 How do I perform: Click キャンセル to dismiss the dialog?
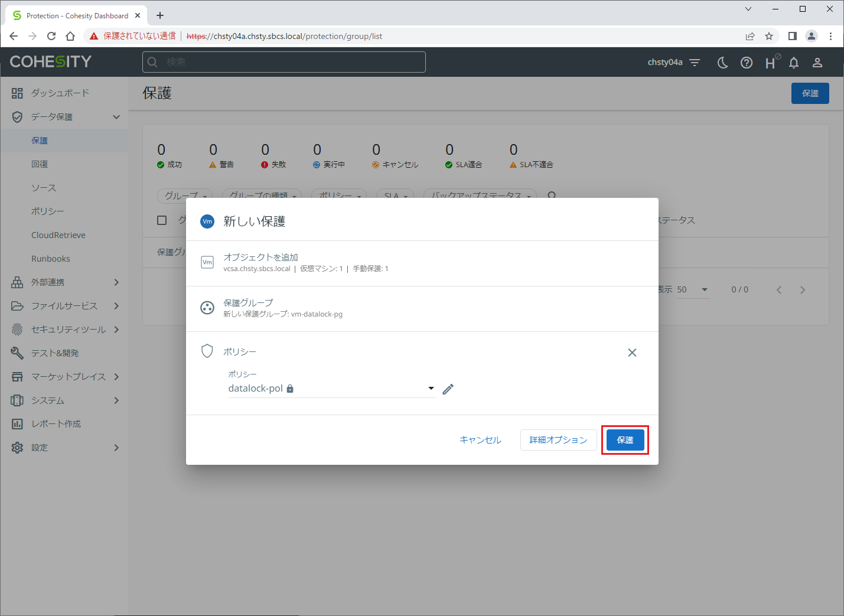coord(480,440)
